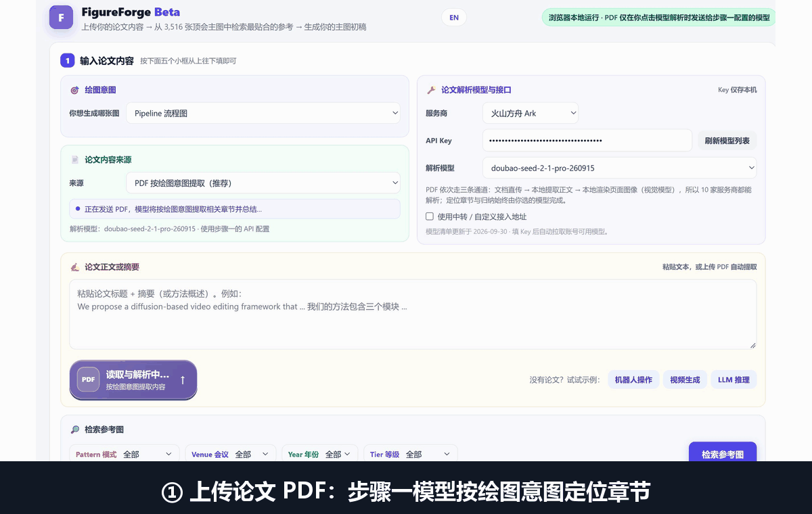The height and width of the screenshot is (514, 812).
Task: Click the Key 仅存本机 label
Action: 738,90
